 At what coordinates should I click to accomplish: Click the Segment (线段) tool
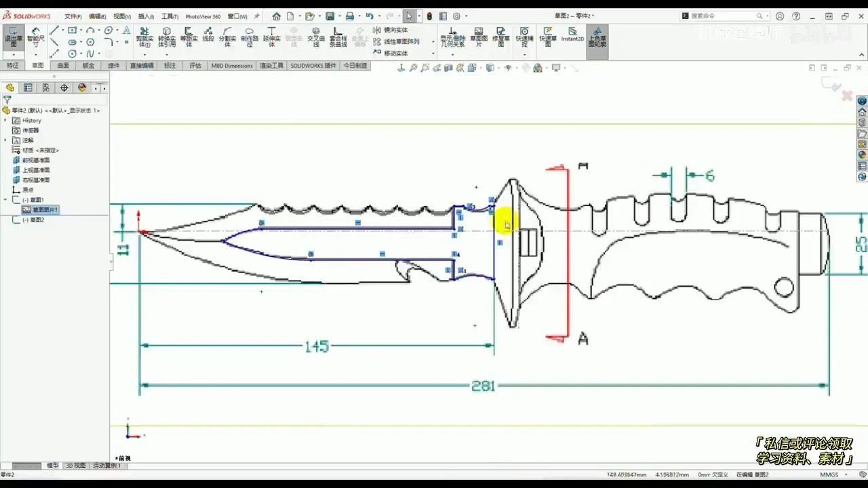coord(208,35)
